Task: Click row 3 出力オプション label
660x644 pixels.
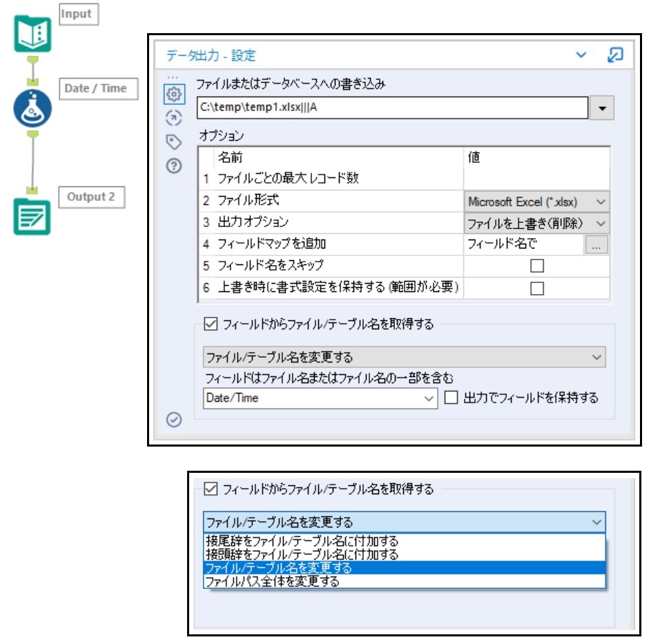Action: (253, 222)
